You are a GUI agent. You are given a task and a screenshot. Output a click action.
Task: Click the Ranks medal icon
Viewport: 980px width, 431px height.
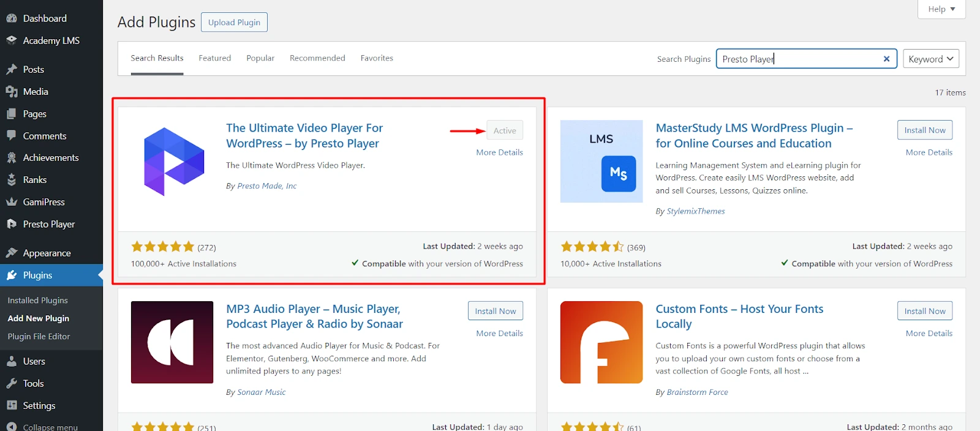[x=12, y=179]
